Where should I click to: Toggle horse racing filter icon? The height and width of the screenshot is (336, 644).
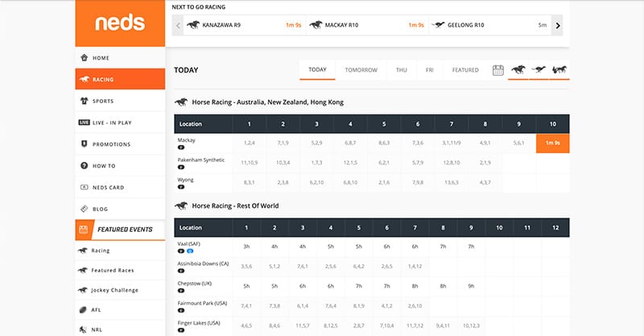[x=518, y=69]
